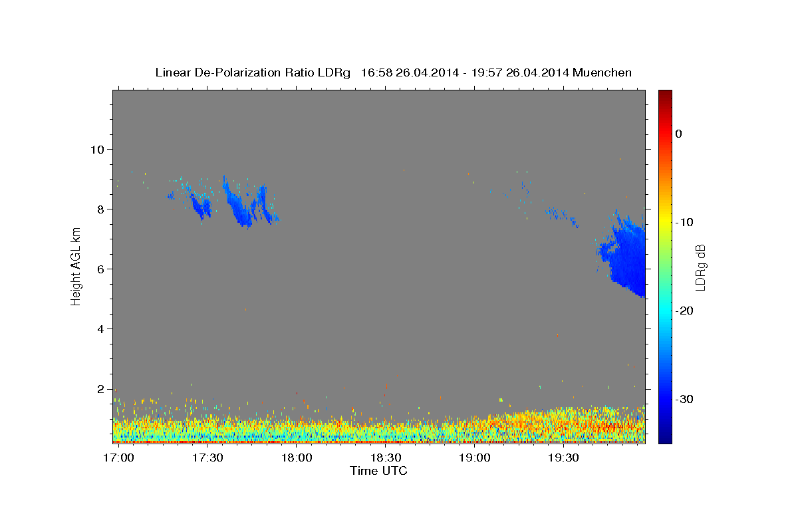Click the 'Height AGL km' axis label

pyautogui.click(x=76, y=267)
